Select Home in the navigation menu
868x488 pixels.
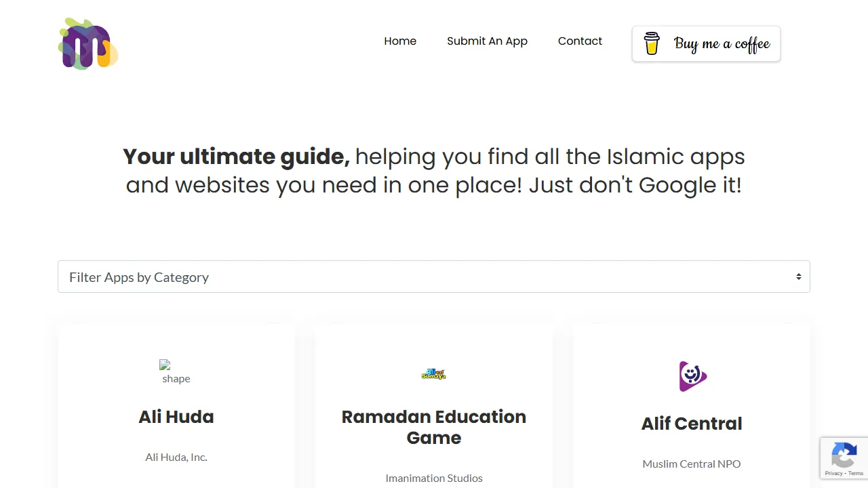click(x=400, y=41)
